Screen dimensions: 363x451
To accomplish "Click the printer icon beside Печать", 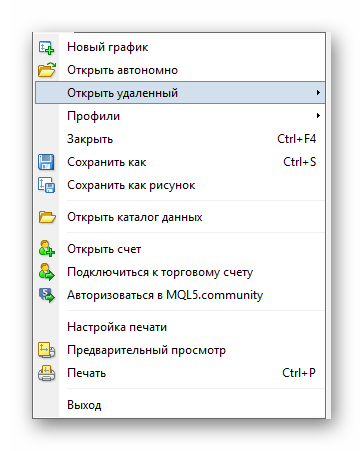I will 47,373.
